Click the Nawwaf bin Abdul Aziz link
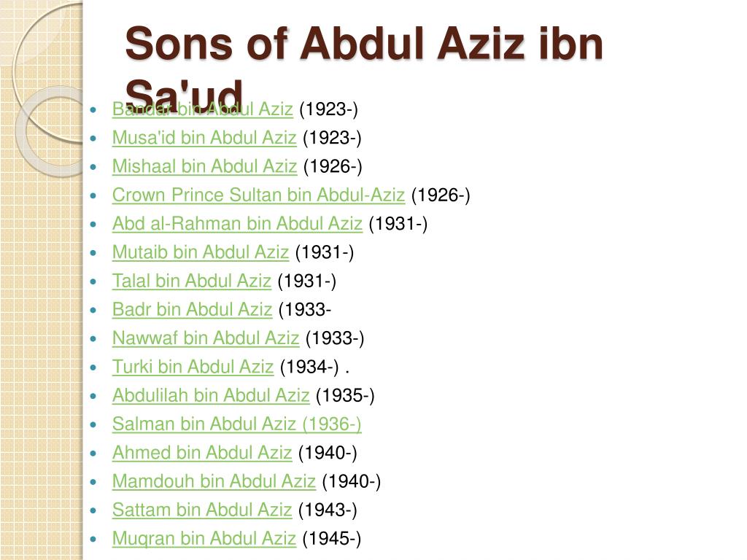This screenshot has height=560, width=747. 206,338
